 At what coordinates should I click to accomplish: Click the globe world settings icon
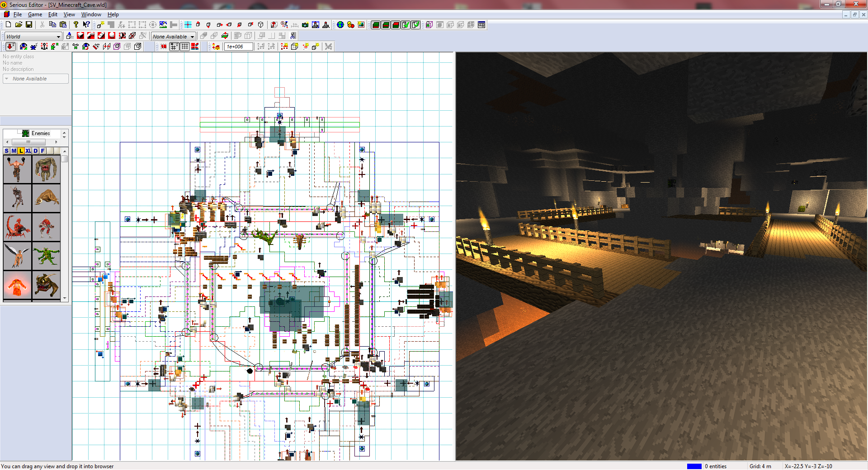(x=340, y=24)
